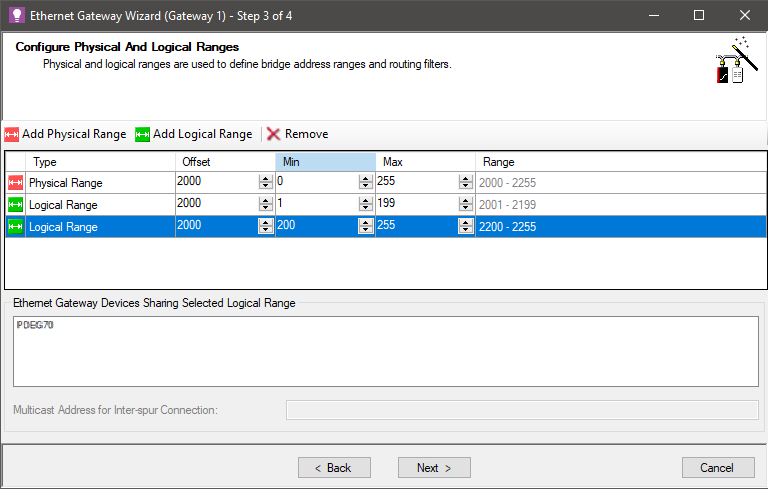
Task: Click the Max column header
Action: pos(425,162)
